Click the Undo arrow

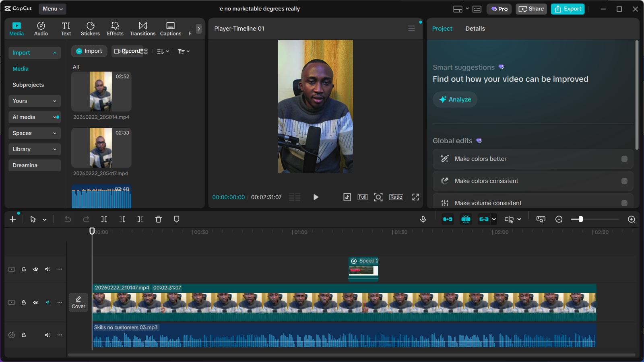tap(68, 219)
